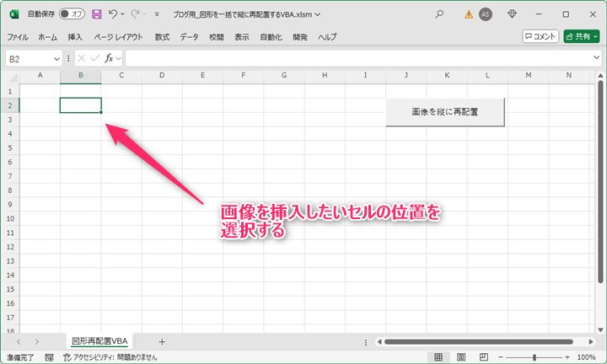
Task: Toggle the AutoSave (自動保存) switch
Action: coord(71,14)
